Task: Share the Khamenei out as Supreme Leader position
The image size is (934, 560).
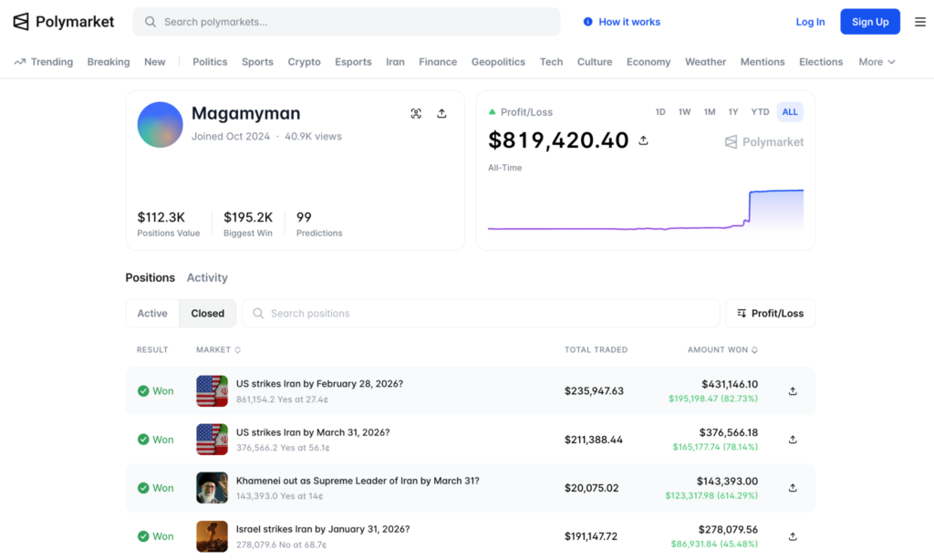Action: 793,488
